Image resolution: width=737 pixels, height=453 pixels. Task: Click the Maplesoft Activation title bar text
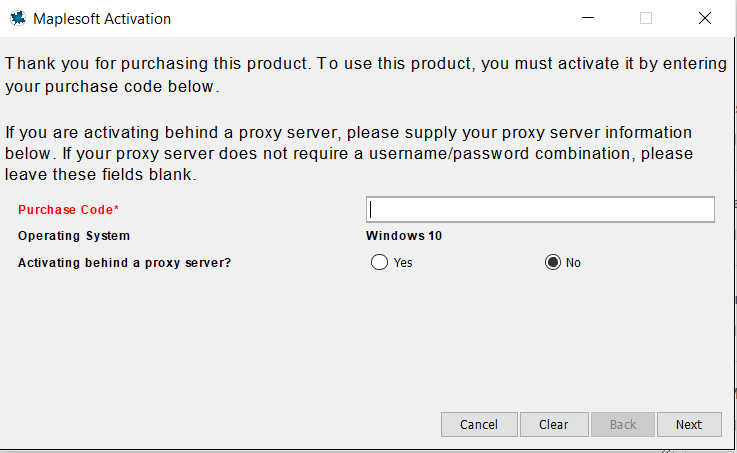click(x=102, y=19)
